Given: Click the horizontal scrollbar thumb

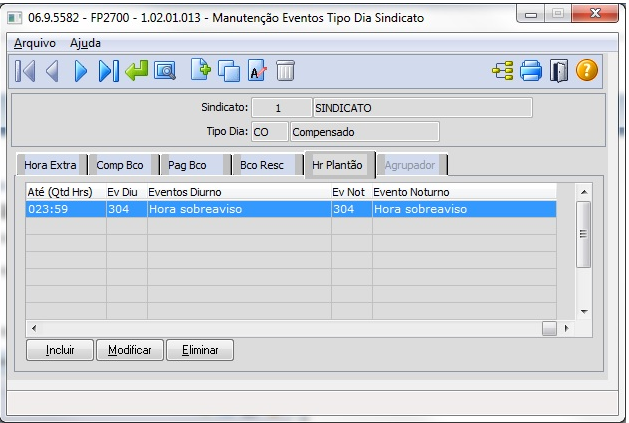Looking at the screenshot, I should coord(549,328).
